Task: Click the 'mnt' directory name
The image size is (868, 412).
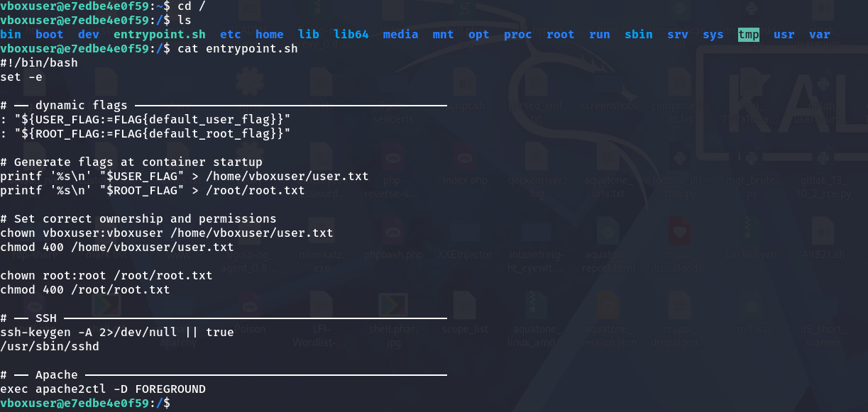Action: [444, 34]
